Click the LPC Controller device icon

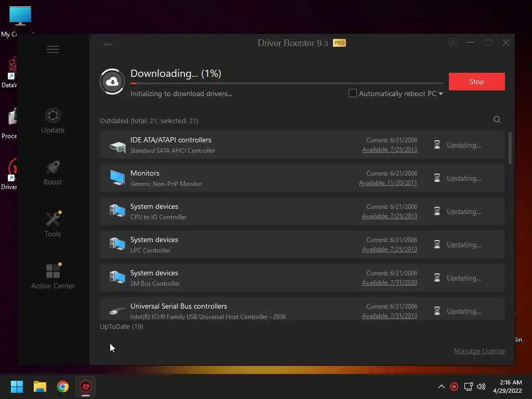pos(117,244)
